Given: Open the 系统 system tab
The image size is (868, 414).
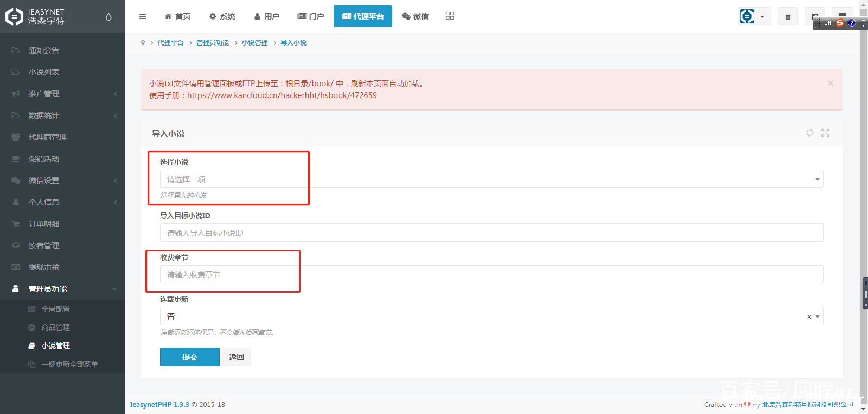Looking at the screenshot, I should (222, 16).
